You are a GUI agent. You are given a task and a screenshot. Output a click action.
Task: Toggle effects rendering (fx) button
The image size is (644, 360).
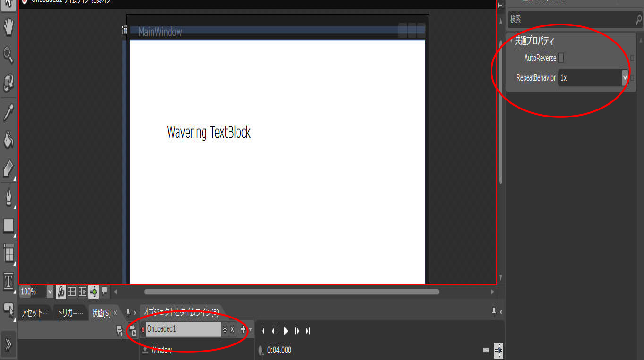[61, 292]
